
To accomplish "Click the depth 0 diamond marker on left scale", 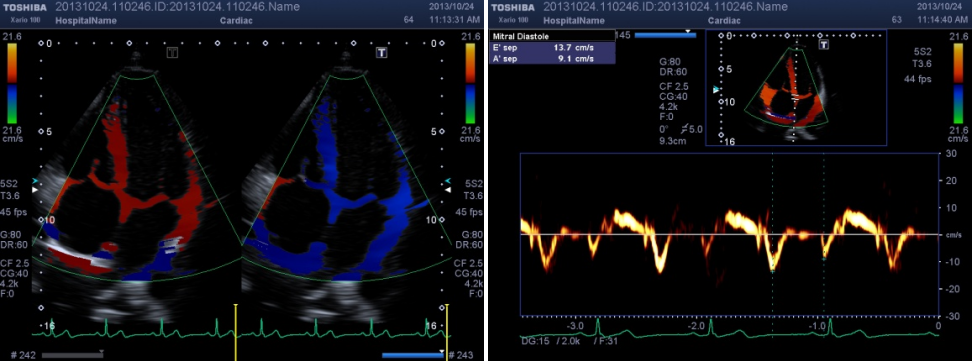I will (x=41, y=43).
